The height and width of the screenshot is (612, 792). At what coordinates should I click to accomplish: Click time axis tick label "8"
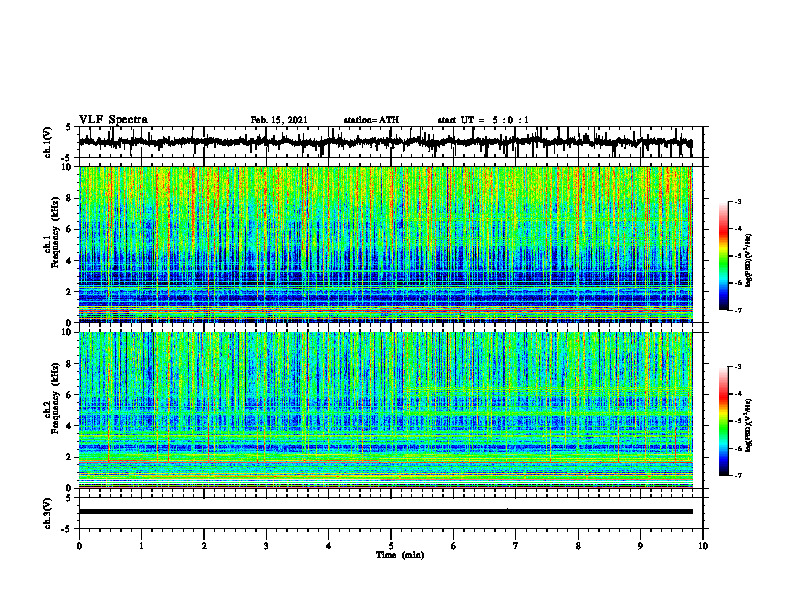click(578, 546)
